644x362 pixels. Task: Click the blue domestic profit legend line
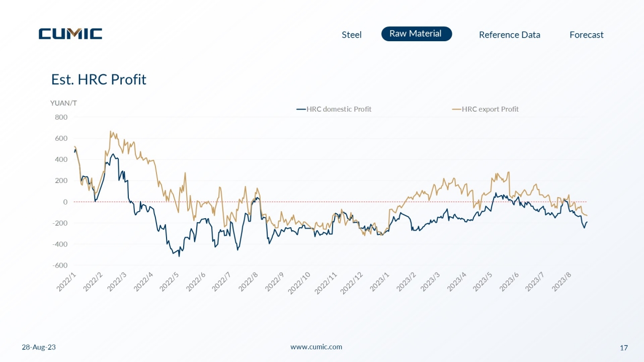(301, 109)
